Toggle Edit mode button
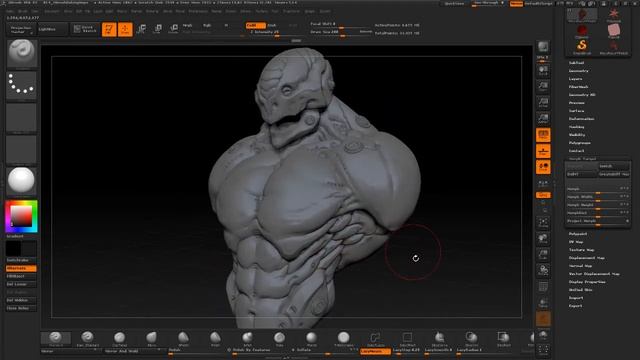This screenshot has height=360, width=640. [109, 29]
